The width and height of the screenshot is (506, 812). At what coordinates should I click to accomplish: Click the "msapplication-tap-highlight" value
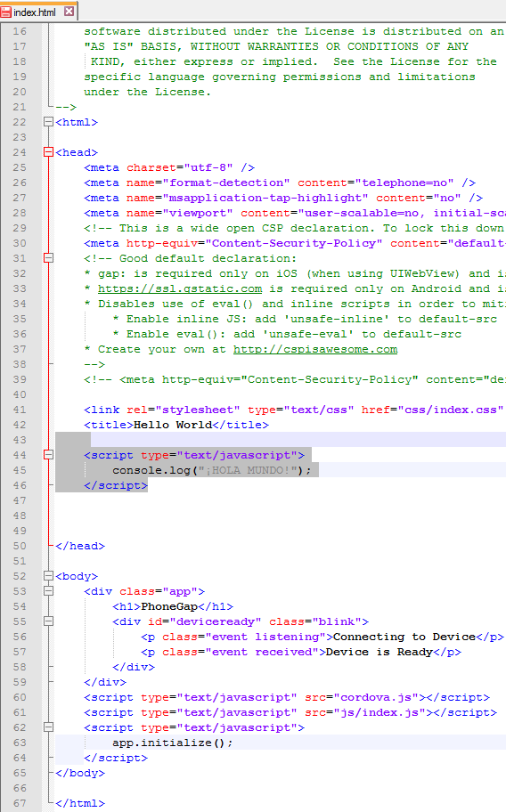coord(265,198)
